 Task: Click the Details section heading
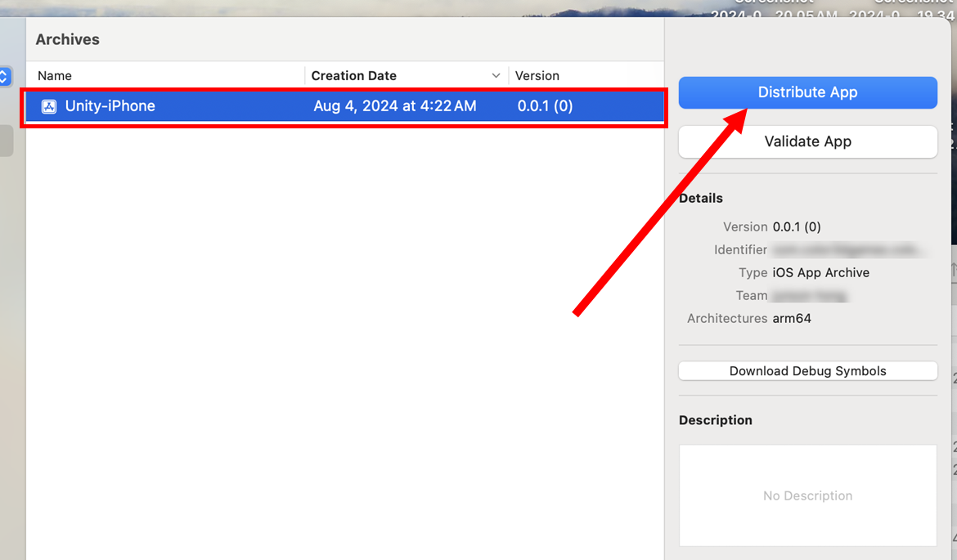[x=701, y=199]
